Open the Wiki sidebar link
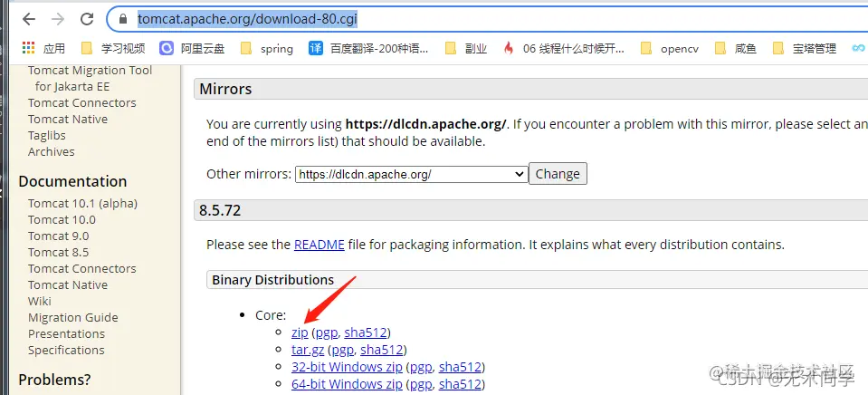868x395 pixels. 39,302
